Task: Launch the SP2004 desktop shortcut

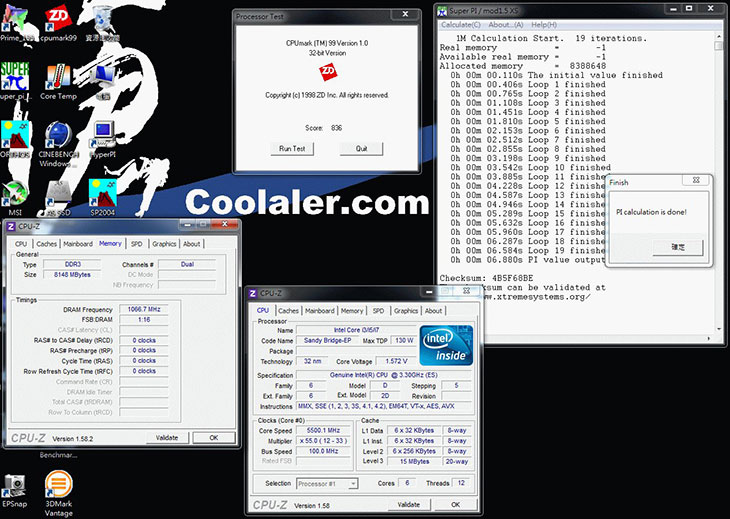Action: coord(103,197)
